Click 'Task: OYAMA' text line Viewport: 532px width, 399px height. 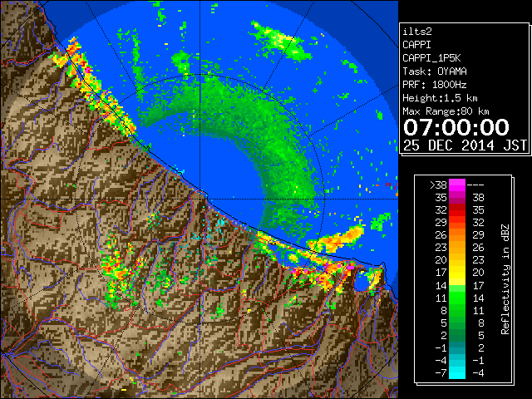tap(435, 71)
